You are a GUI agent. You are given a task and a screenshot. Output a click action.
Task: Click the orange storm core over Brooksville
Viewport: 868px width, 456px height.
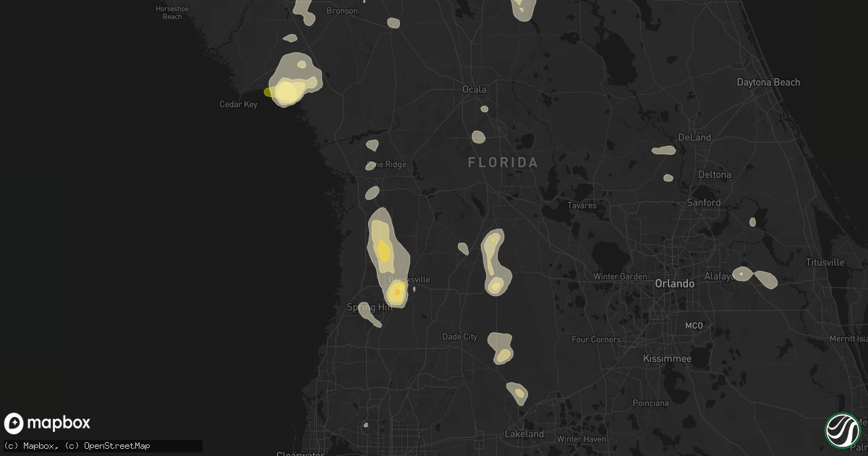point(396,292)
